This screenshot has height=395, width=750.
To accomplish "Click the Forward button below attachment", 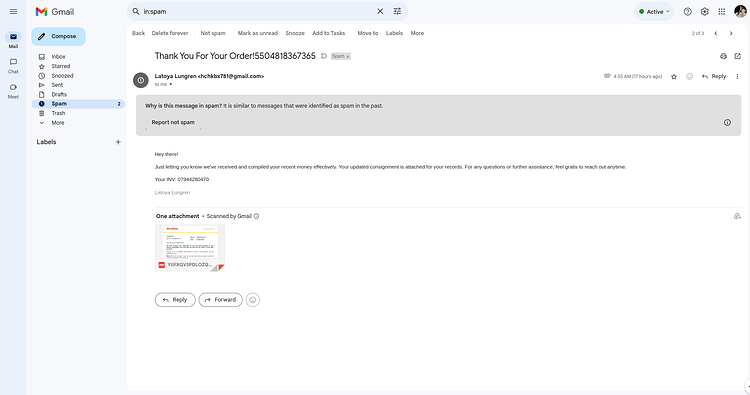I will coord(221,300).
